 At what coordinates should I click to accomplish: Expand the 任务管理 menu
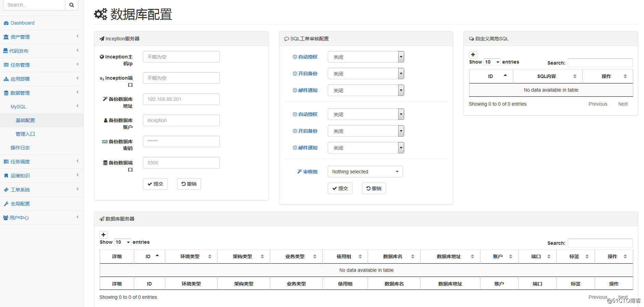pyautogui.click(x=42, y=65)
